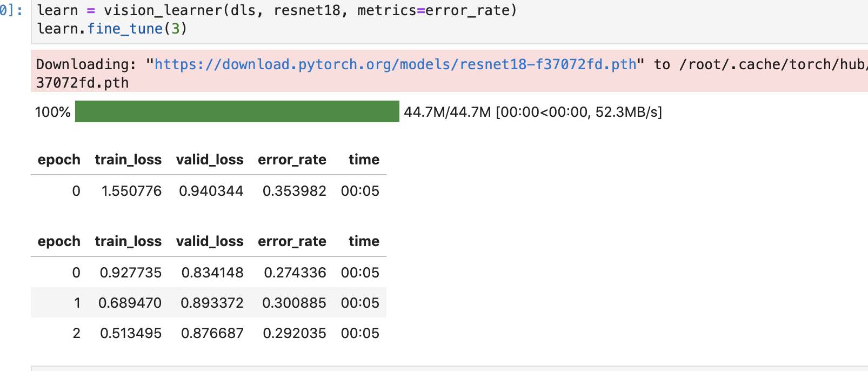Select the valid_loss value 0.834148

coord(212,273)
